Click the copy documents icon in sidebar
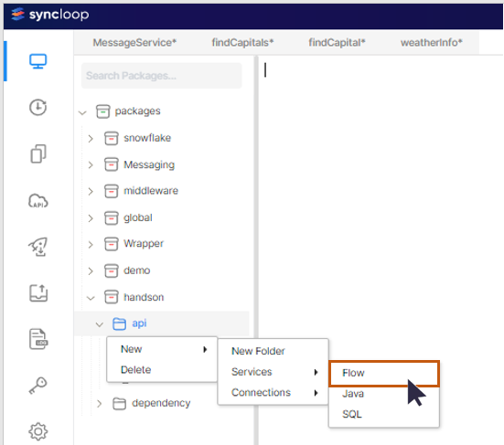Image resolution: width=504 pixels, height=445 pixels. [x=38, y=154]
